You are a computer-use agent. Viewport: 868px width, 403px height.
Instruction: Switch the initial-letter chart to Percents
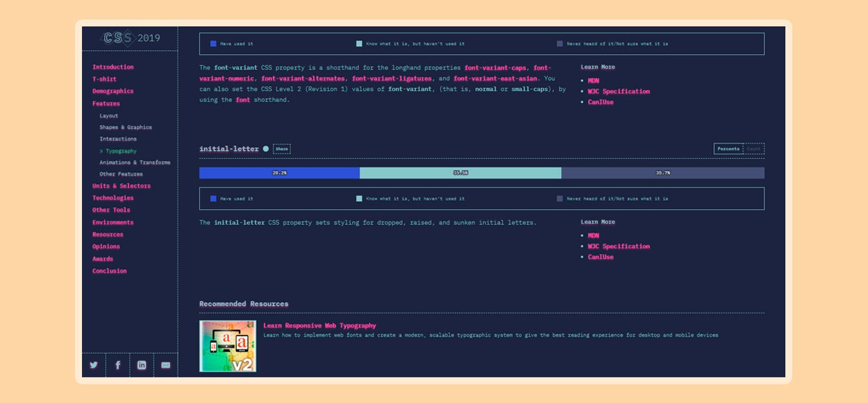coord(728,149)
